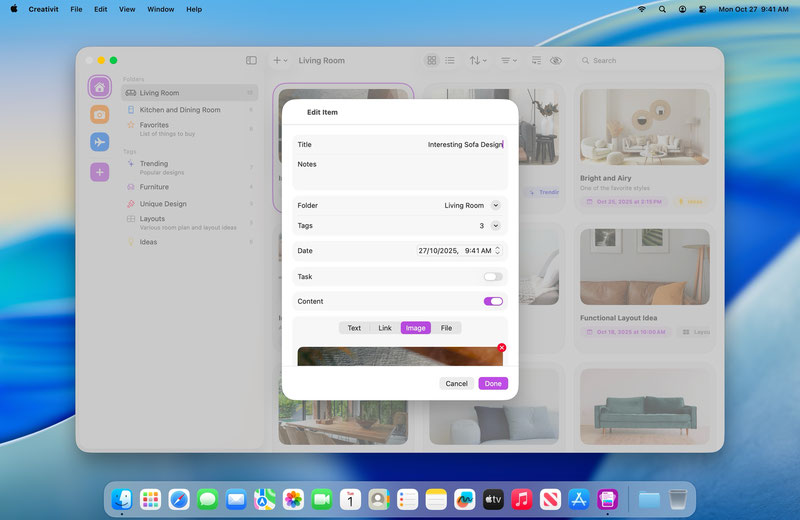Viewport: 800px width, 520px height.
Task: Toggle the eye visibility icon in toolbar
Action: pyautogui.click(x=556, y=61)
